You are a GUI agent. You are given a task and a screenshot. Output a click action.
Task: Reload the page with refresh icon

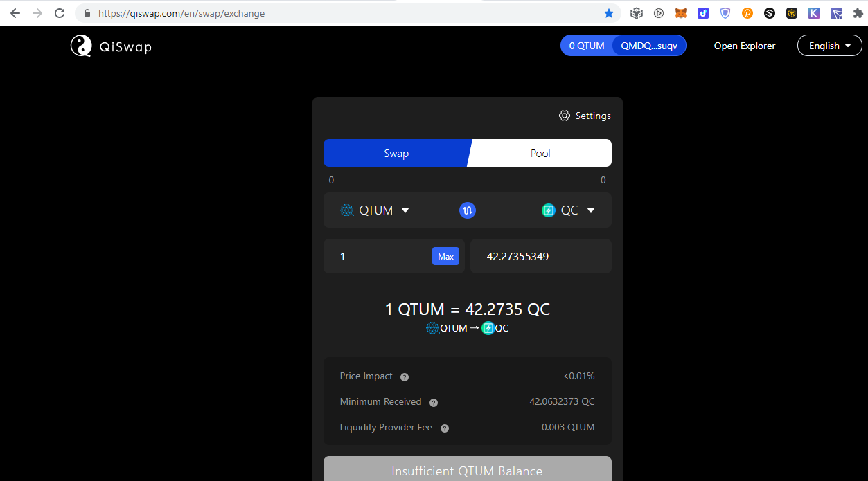[60, 13]
